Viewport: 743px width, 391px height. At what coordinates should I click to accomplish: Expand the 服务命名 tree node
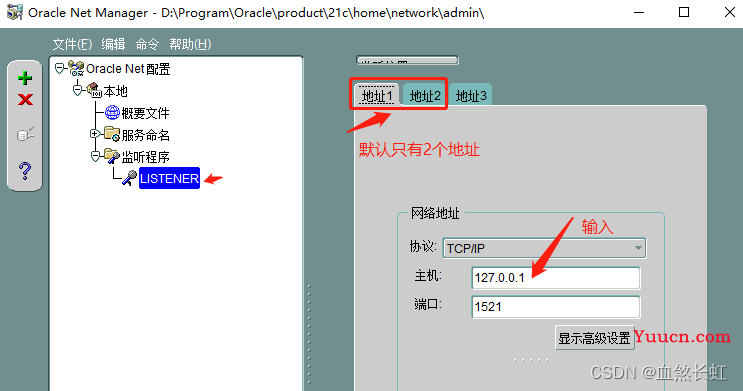(x=95, y=134)
